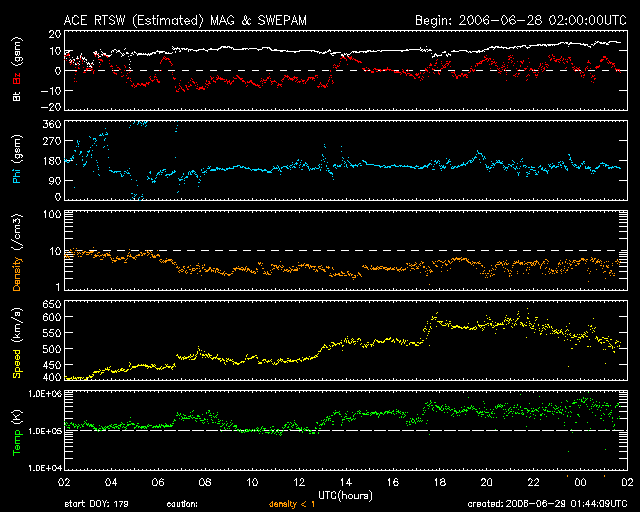The image size is (640, 512).
Task: Click the '22' hour tick label on the time axis
Action: pos(534,482)
